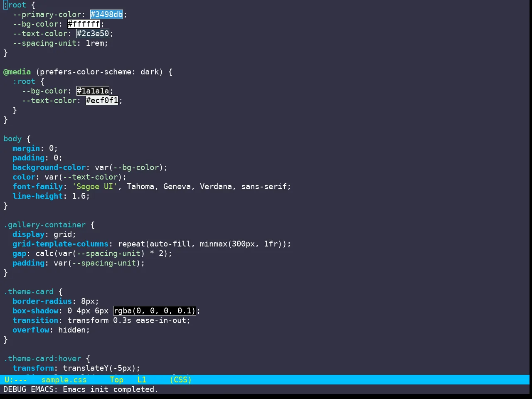Click the #ffffff color value
The width and height of the screenshot is (532, 399).
(84, 24)
